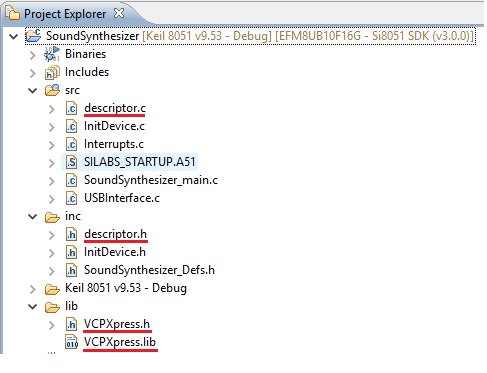487x373 pixels.
Task: Click the SILABS_STARTUP.A51 assembly file icon
Action: click(71, 162)
